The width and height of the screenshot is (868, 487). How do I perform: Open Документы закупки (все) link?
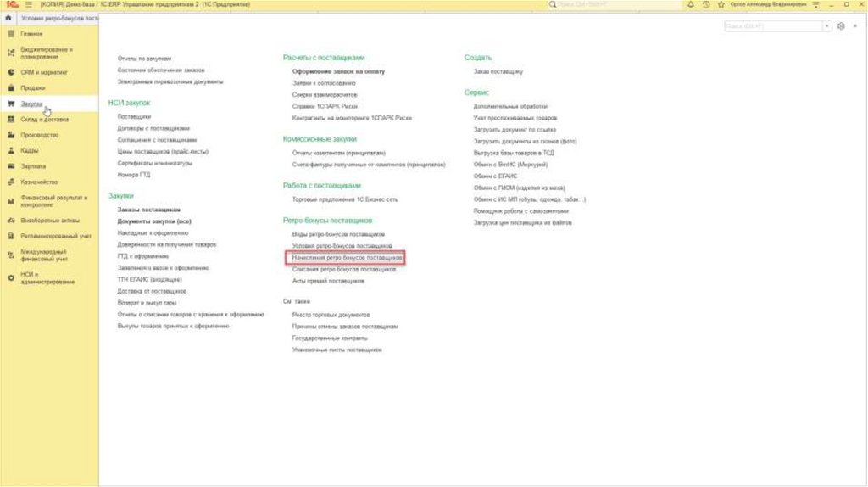click(154, 221)
